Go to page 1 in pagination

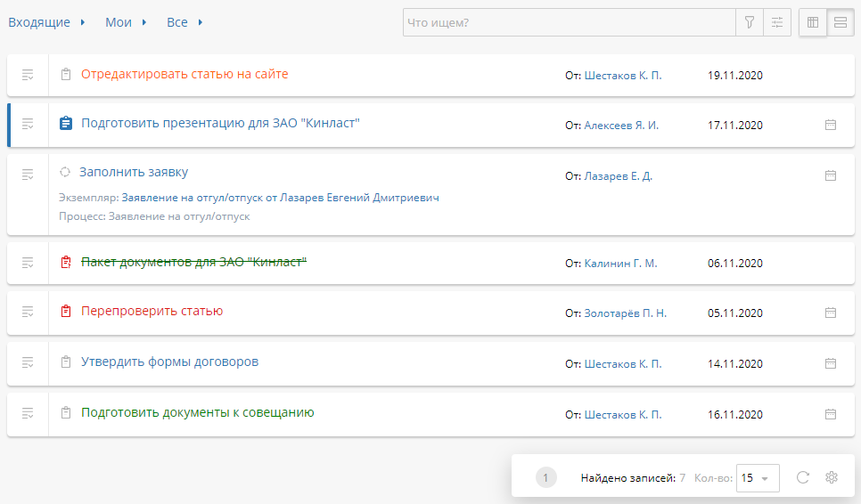click(545, 478)
